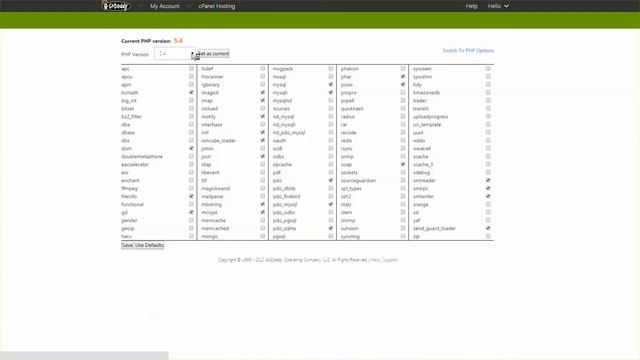
Task: Open the Support link in the footer
Action: [390, 260]
